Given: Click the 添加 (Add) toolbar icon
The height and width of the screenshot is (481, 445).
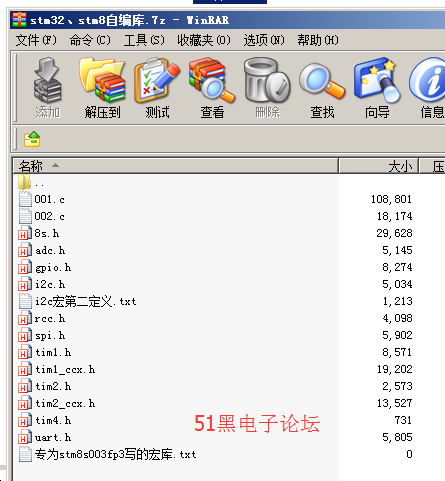Looking at the screenshot, I should [47, 88].
